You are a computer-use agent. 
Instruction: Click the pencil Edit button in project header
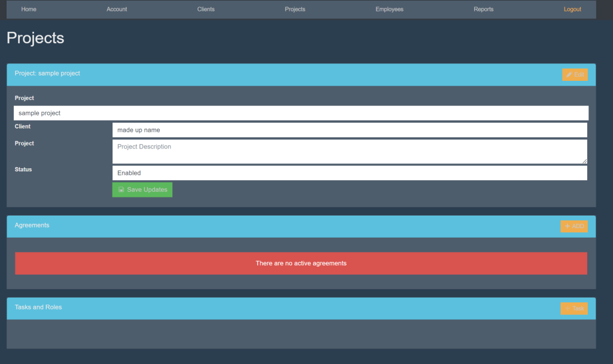pyautogui.click(x=575, y=75)
